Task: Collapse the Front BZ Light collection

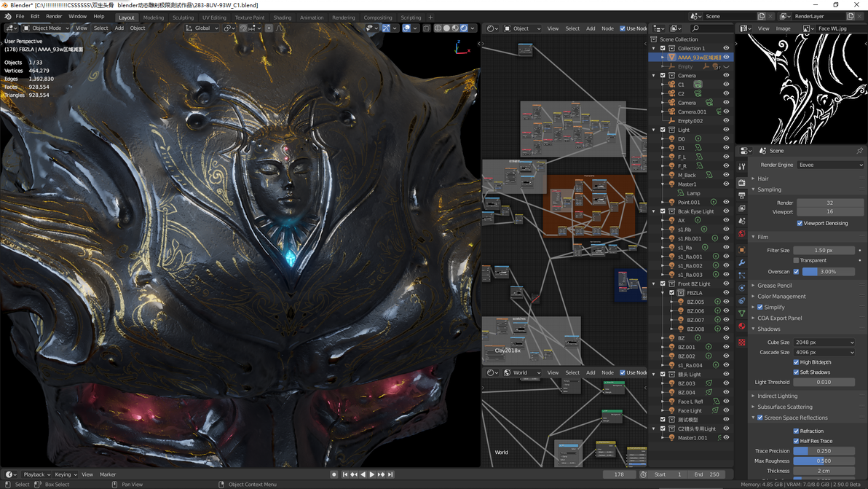Action: [x=654, y=283]
